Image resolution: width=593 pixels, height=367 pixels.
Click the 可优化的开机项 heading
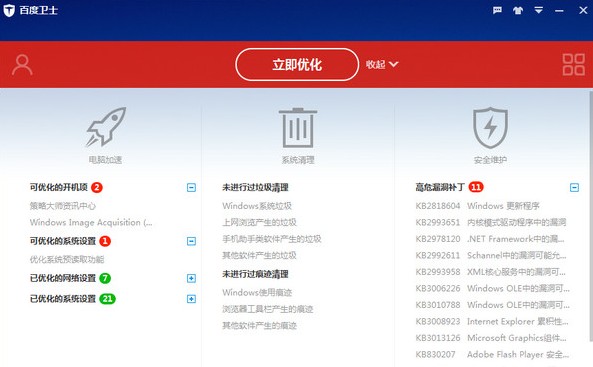point(59,187)
